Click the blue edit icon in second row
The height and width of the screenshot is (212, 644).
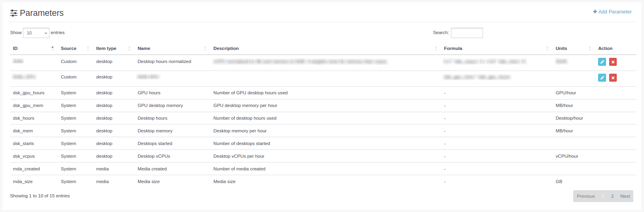pos(602,78)
